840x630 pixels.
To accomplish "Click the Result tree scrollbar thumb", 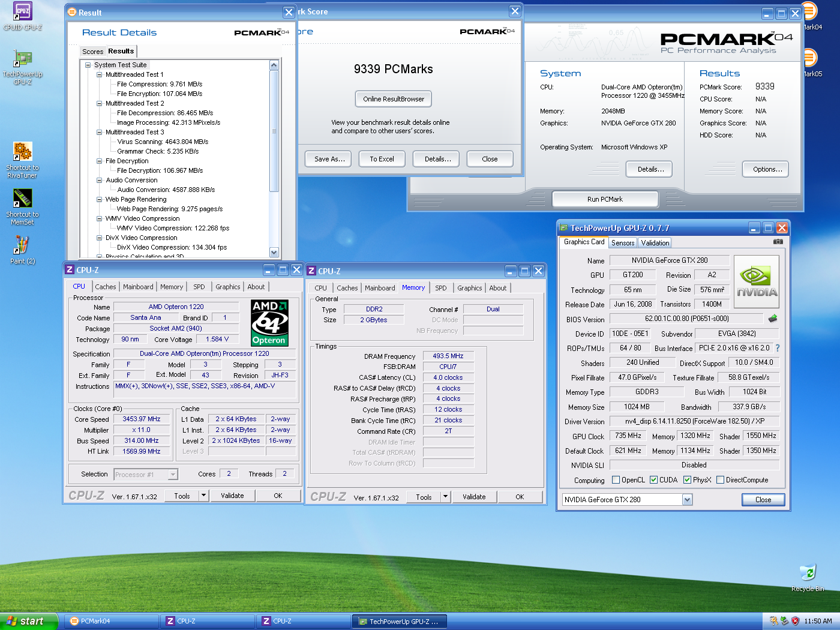I will (x=274, y=131).
